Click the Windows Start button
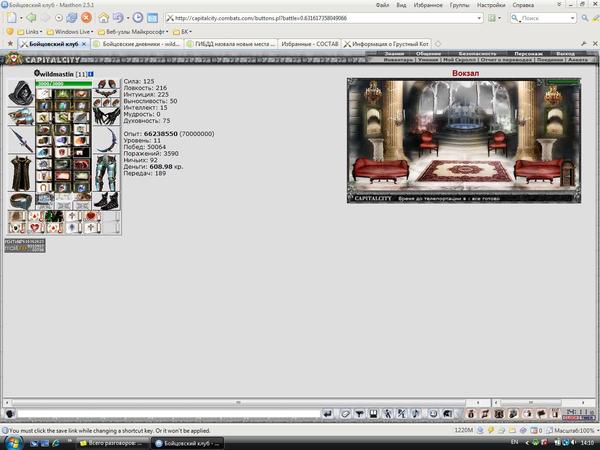This screenshot has width=600, height=450. coord(12,443)
